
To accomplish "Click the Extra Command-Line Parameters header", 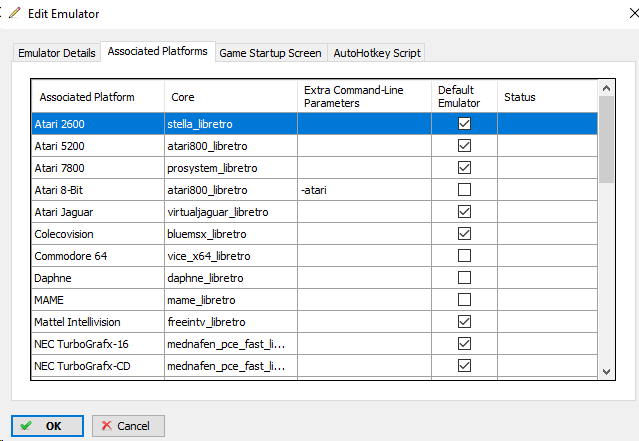I will click(x=364, y=97).
